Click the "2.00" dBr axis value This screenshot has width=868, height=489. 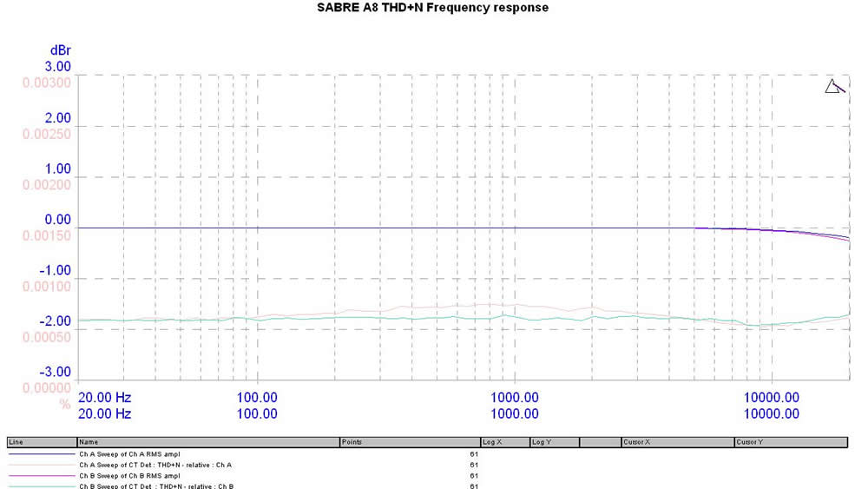(x=57, y=118)
